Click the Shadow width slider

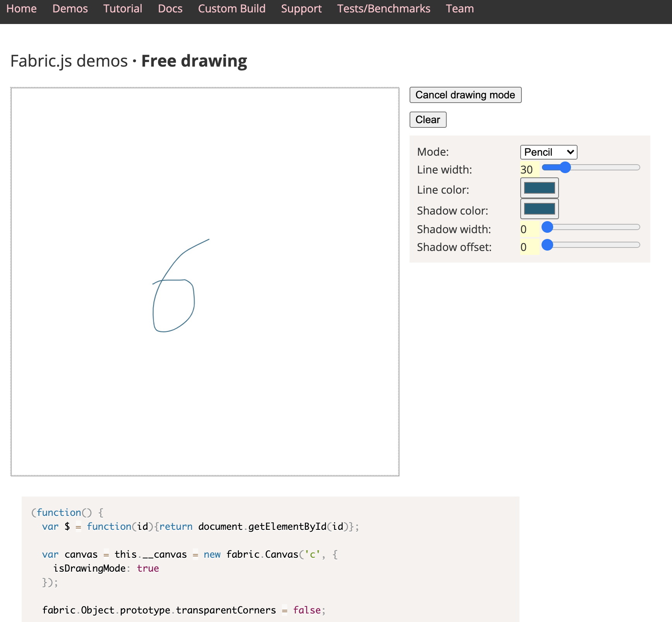[591, 227]
